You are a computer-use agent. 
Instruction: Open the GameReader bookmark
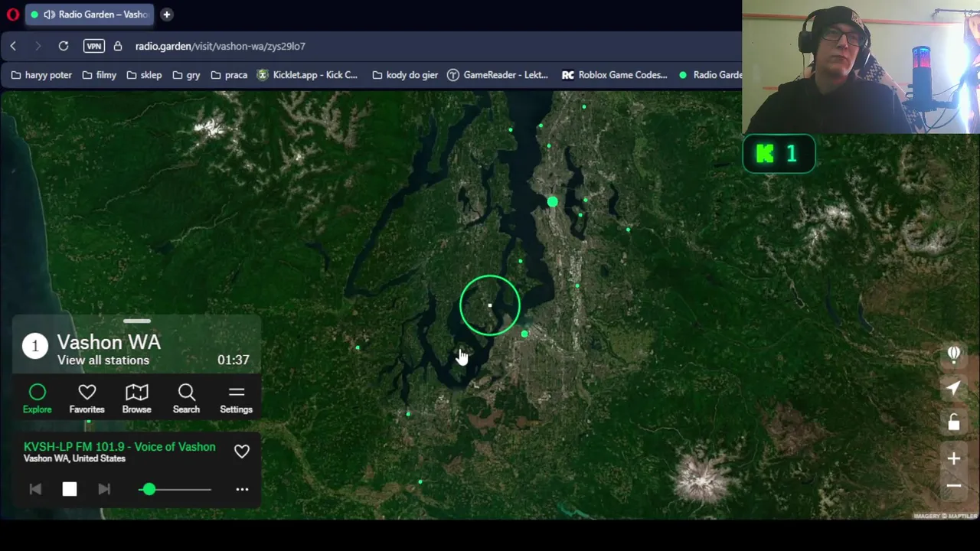tap(498, 75)
